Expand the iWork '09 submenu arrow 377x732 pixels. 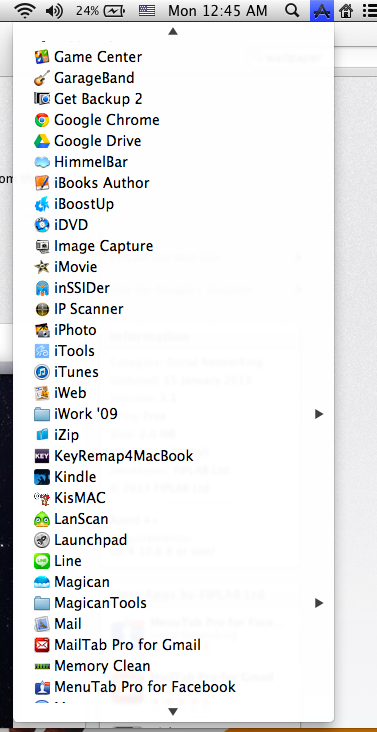pyautogui.click(x=319, y=414)
